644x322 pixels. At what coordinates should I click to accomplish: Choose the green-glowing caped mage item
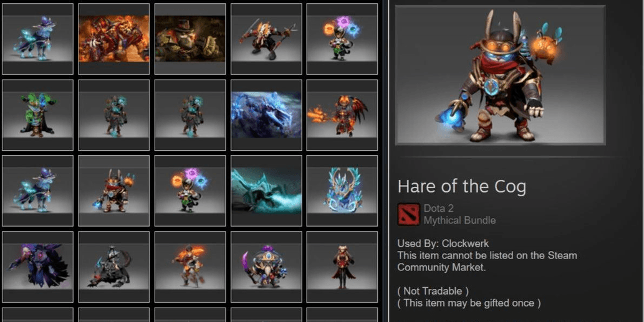point(38,115)
